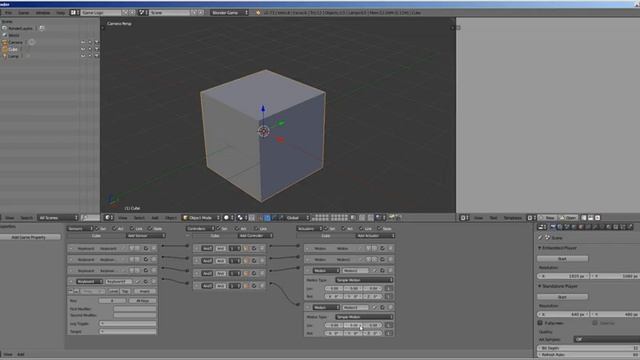Click the Invert button in Keyboard sensor
The width and height of the screenshot is (640, 360).
(144, 291)
